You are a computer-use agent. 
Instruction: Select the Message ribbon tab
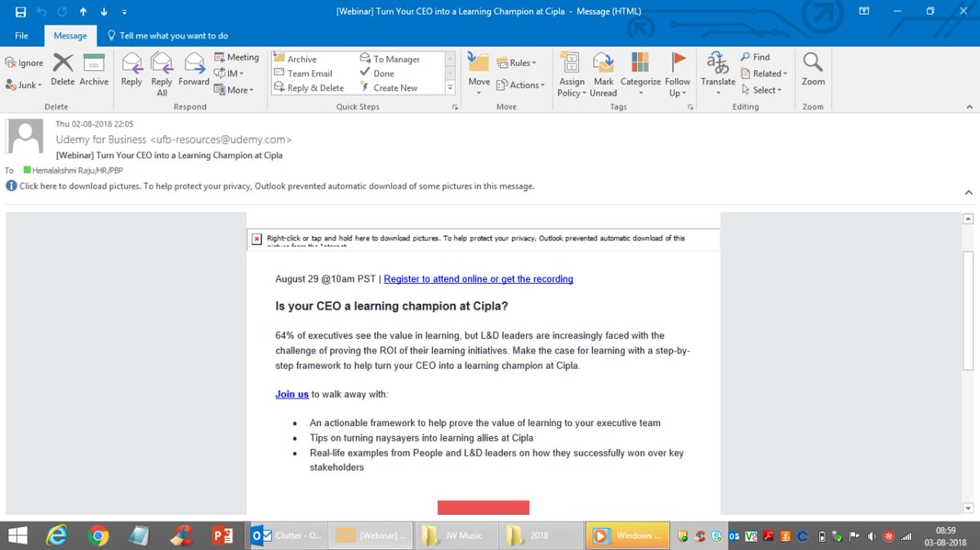click(x=70, y=36)
